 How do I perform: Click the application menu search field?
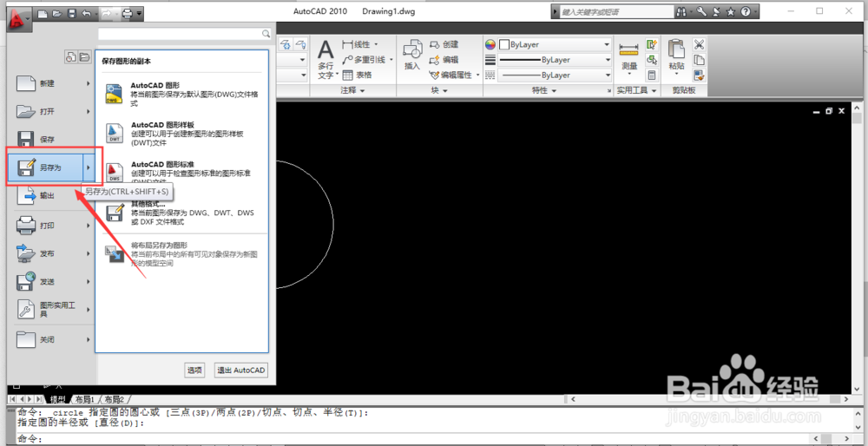184,34
